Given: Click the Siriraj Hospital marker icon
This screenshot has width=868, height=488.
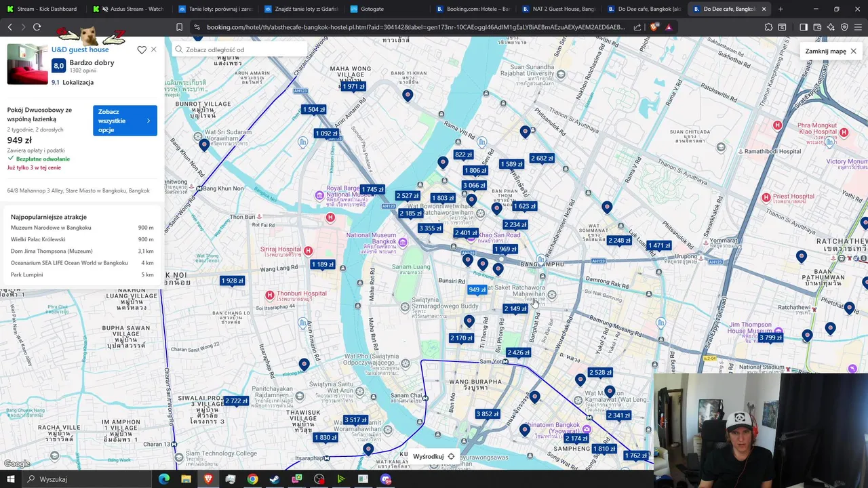Looking at the screenshot, I should coord(308,251).
